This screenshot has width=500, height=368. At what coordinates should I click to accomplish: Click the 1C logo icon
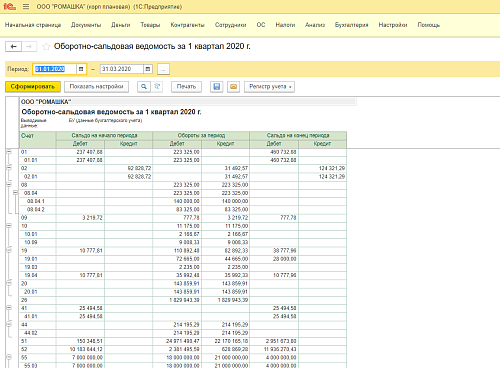(10, 7)
